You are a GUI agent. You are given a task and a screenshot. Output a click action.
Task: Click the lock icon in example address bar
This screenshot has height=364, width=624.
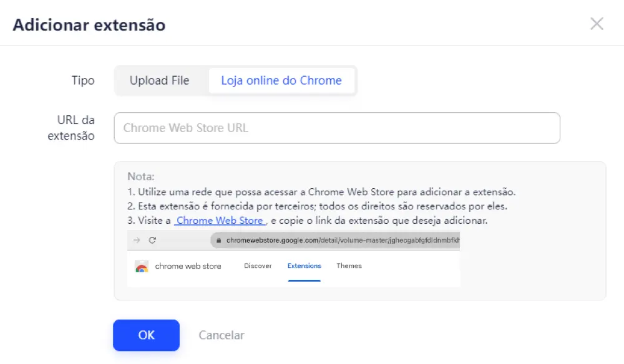pos(218,241)
